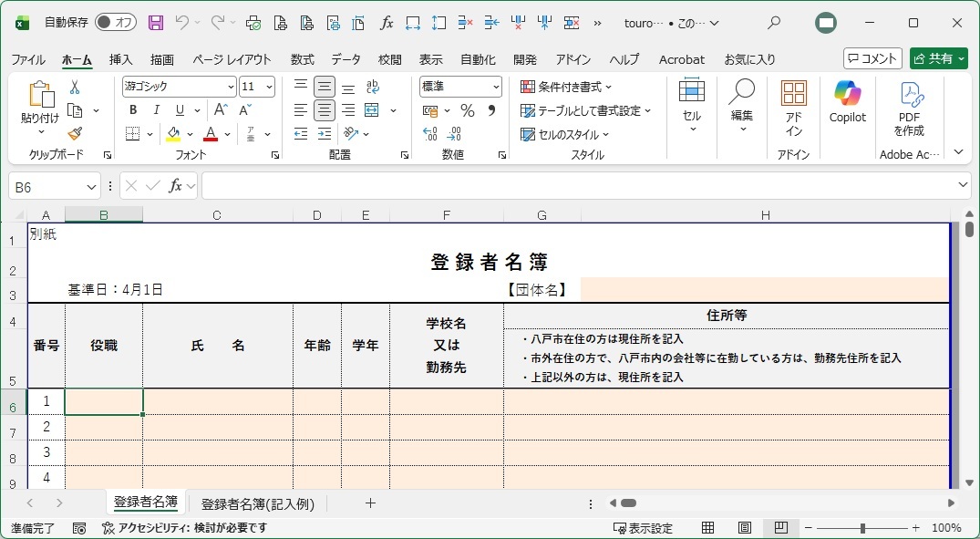Open the コメント comments button
980x539 pixels.
point(872,58)
